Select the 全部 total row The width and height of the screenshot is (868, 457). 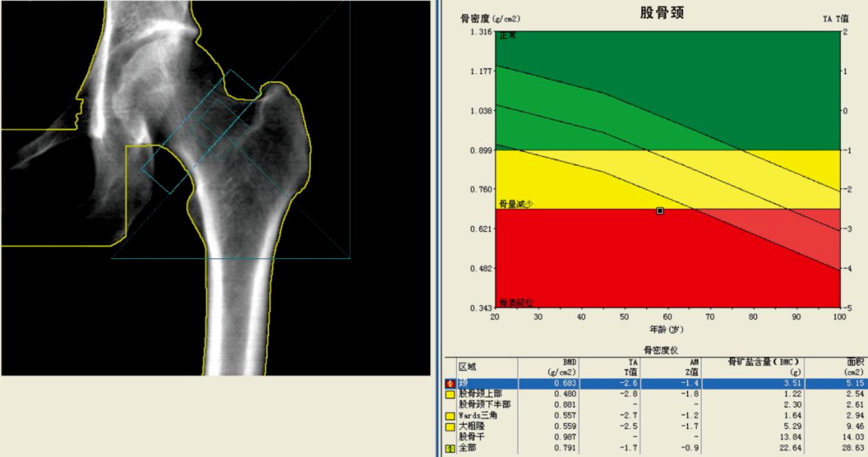pos(655,448)
